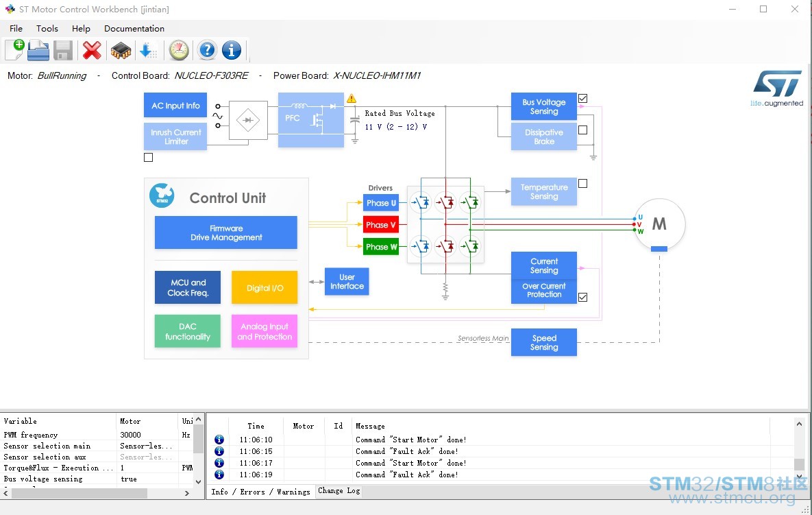812x515 pixels.
Task: Open the Help menu
Action: pos(81,29)
